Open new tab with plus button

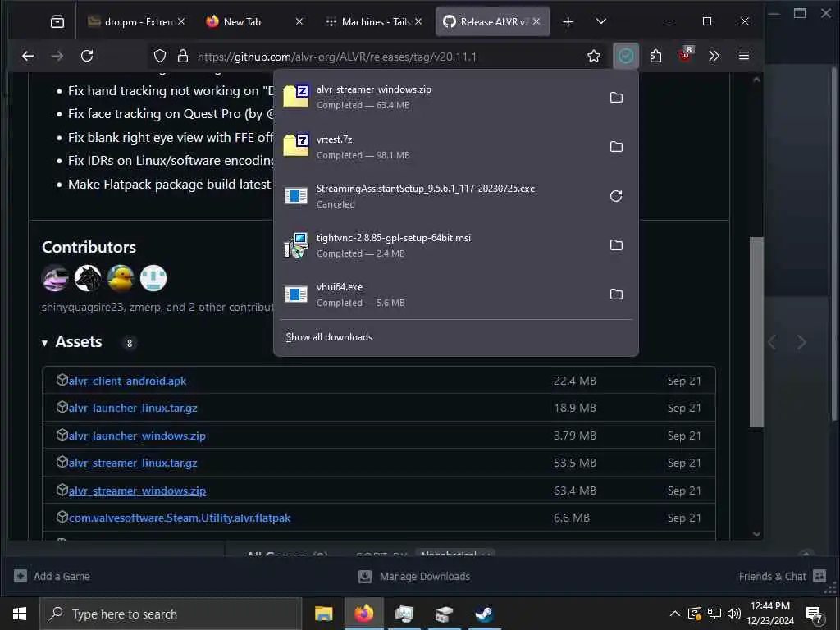click(x=568, y=22)
